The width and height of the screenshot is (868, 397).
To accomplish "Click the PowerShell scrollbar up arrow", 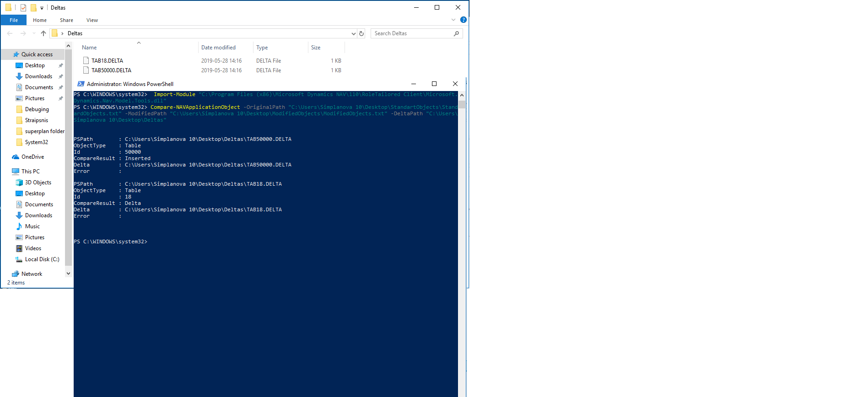I will (x=462, y=95).
